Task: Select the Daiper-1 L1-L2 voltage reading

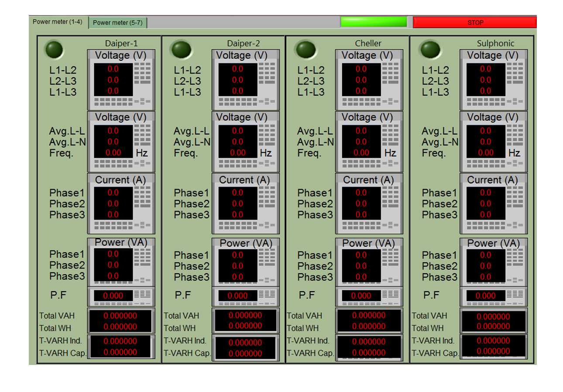Action: tap(113, 69)
